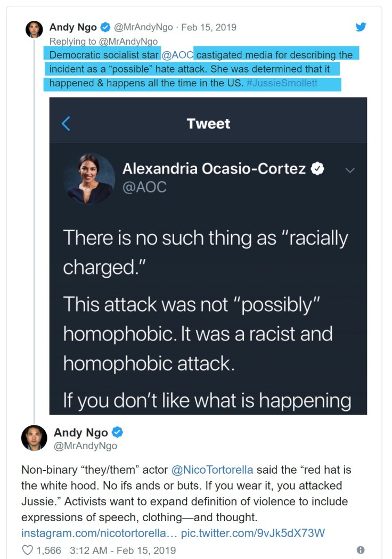Open the @AOC mention link
The height and width of the screenshot is (559, 392).
(177, 55)
